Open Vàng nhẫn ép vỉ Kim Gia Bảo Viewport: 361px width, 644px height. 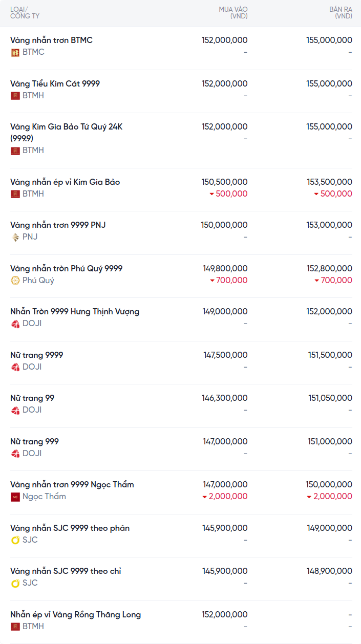click(x=65, y=182)
